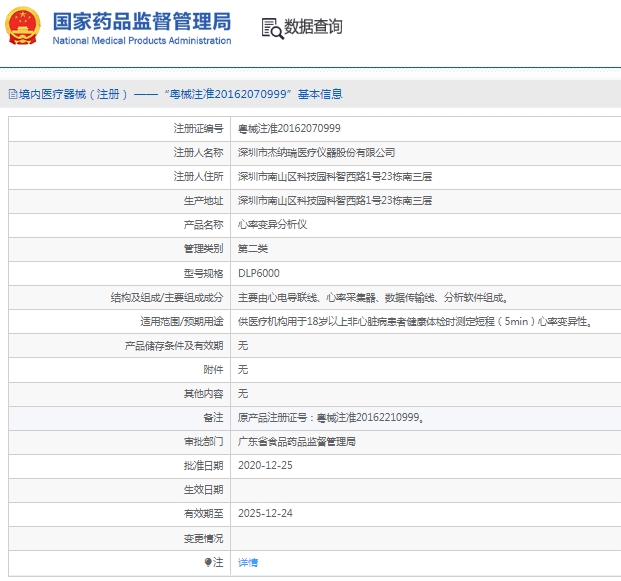Image resolution: width=621 pixels, height=581 pixels.
Task: Click the 附件 label
Action: click(213, 370)
